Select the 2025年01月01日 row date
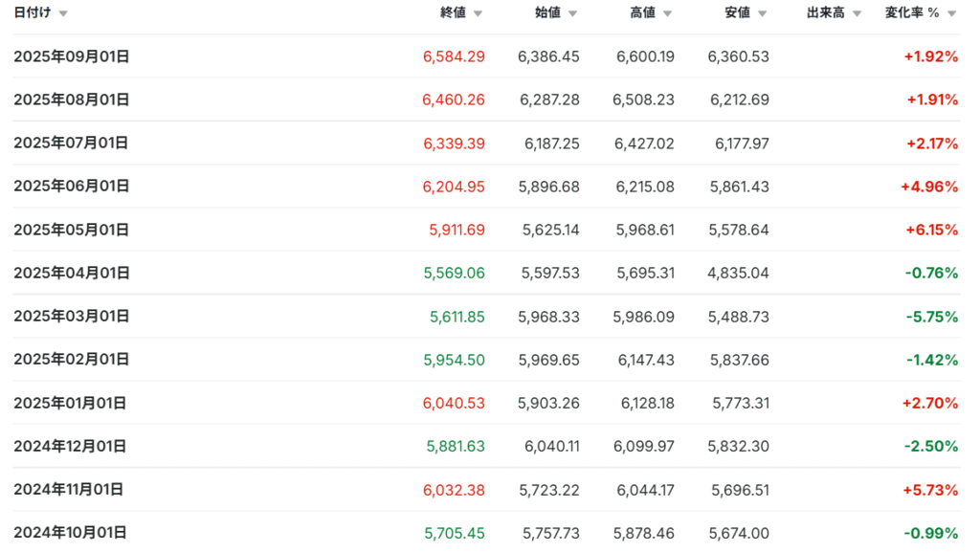Viewport: 980px width, 552px height. [70, 403]
